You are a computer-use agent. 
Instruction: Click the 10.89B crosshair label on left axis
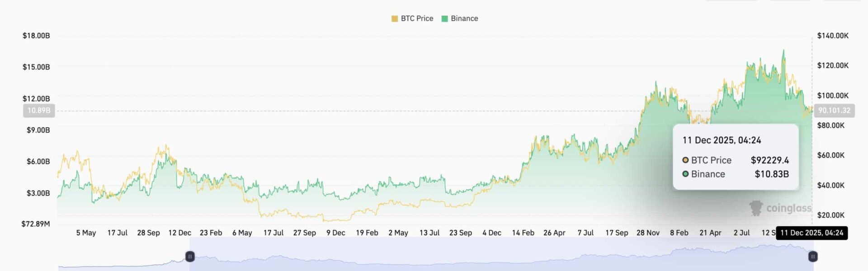[x=39, y=111]
